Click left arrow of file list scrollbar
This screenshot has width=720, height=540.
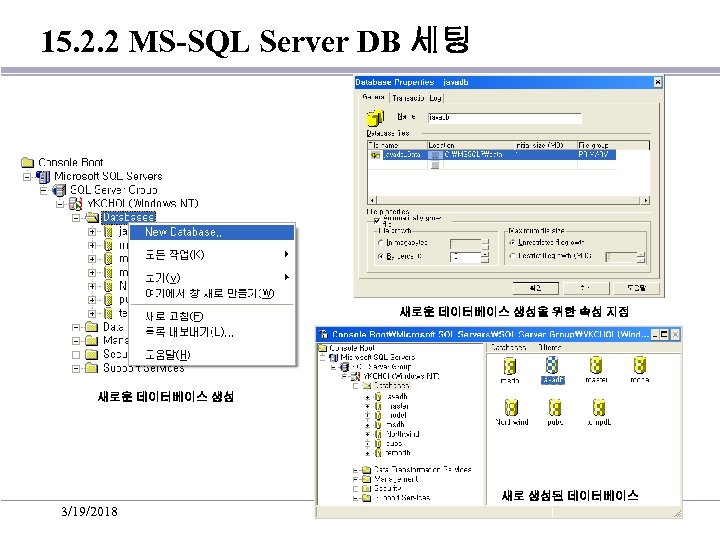372,201
